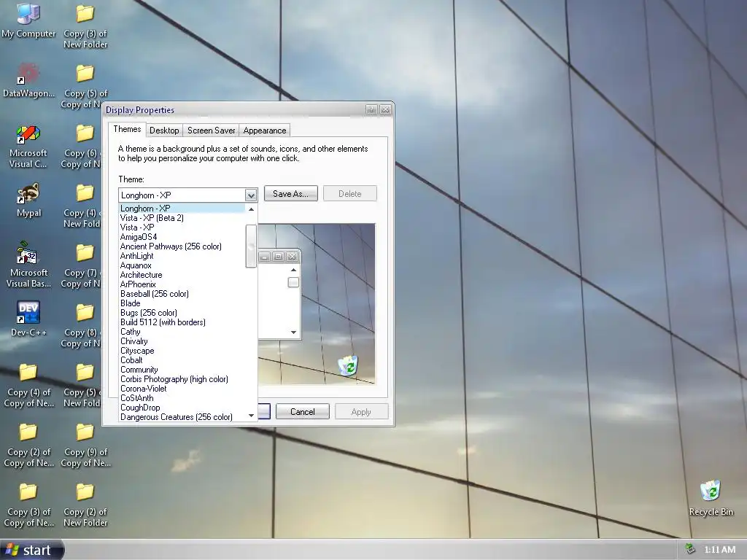Choose the Cityscape theme

click(x=182, y=351)
